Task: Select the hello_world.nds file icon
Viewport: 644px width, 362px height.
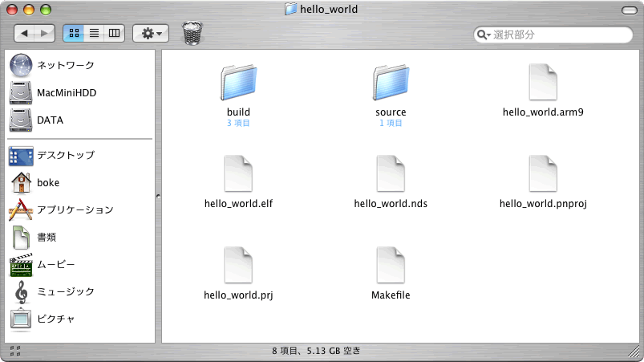Action: [x=391, y=173]
